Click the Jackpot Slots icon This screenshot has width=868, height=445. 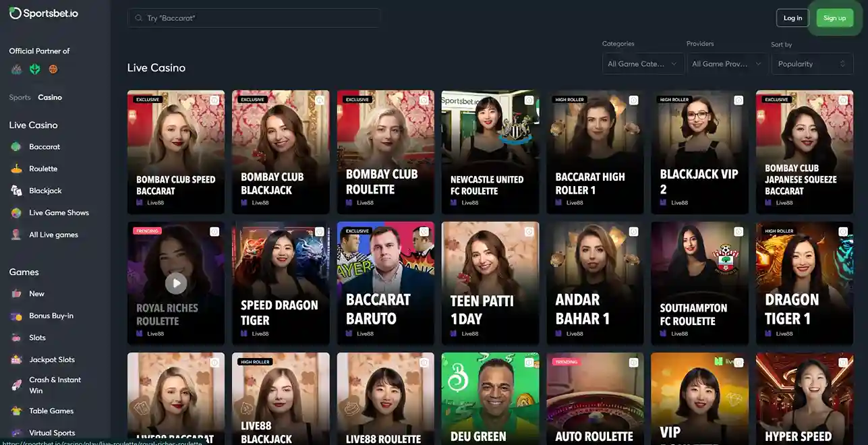(16, 360)
